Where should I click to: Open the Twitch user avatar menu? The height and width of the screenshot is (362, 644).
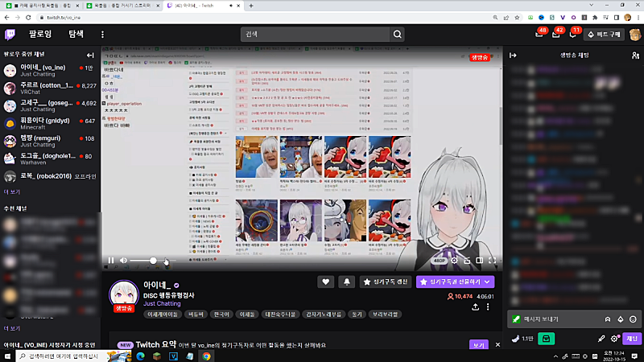[x=635, y=35]
